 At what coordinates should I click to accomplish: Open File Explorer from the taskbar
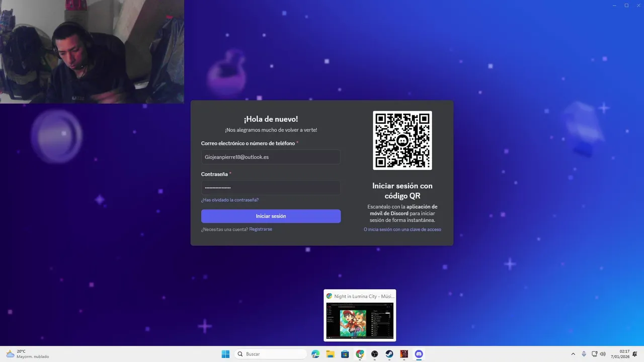point(330,354)
